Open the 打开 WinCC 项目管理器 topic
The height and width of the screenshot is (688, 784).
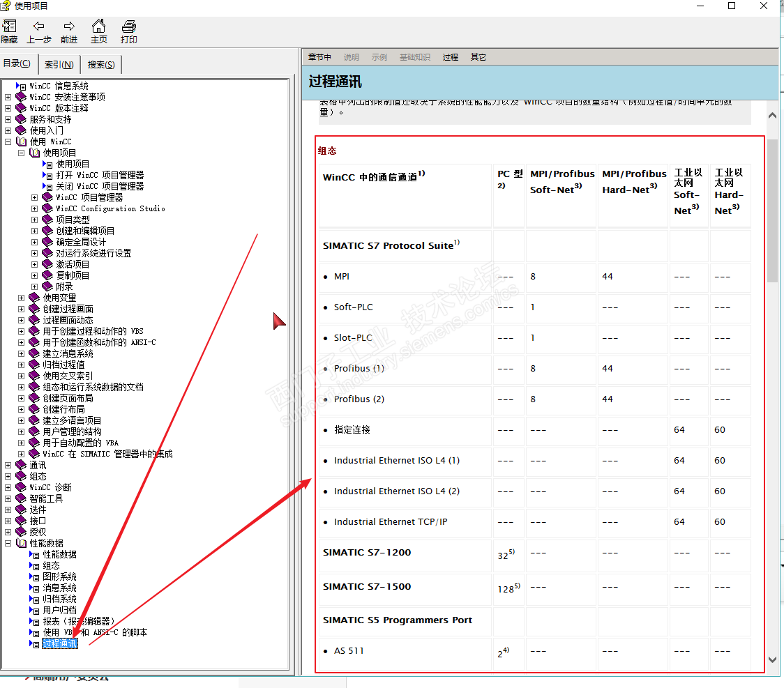100,175
